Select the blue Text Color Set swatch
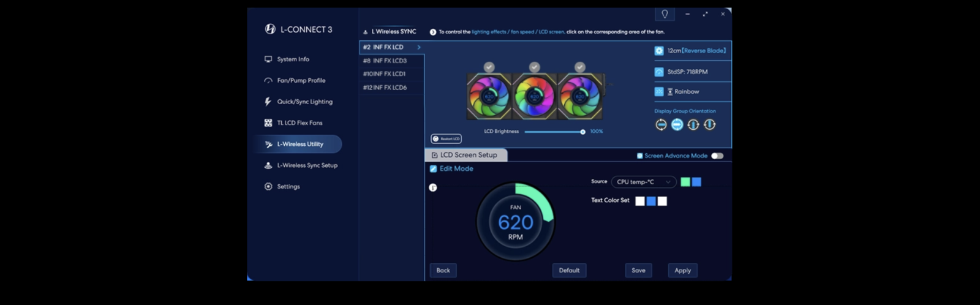 [x=651, y=201]
